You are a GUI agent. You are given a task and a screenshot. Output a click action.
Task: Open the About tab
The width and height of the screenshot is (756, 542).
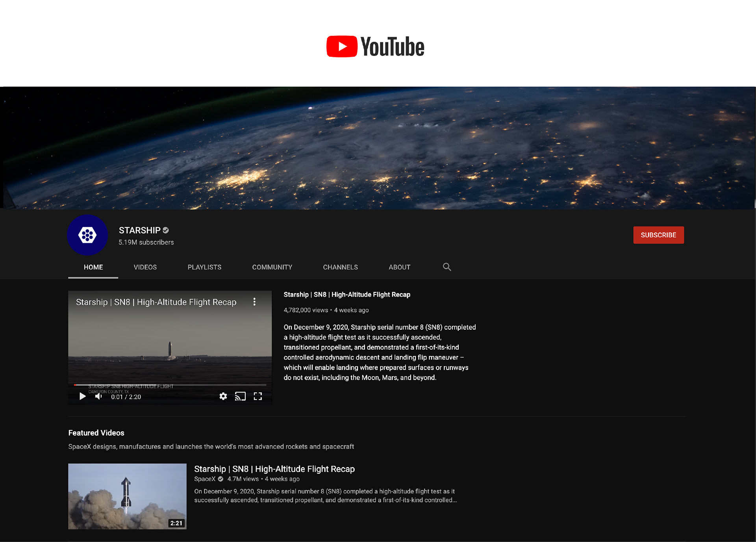click(399, 267)
